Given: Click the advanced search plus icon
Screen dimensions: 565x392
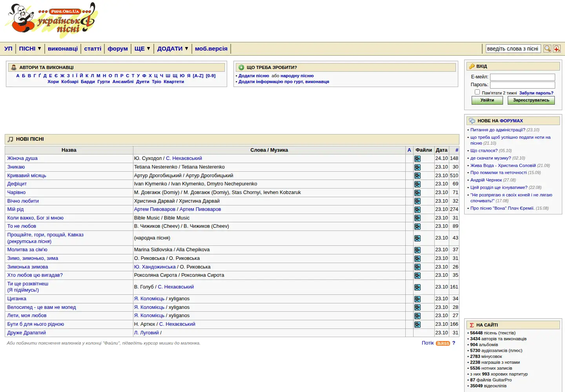Looking at the screenshot, I should pos(557,49).
